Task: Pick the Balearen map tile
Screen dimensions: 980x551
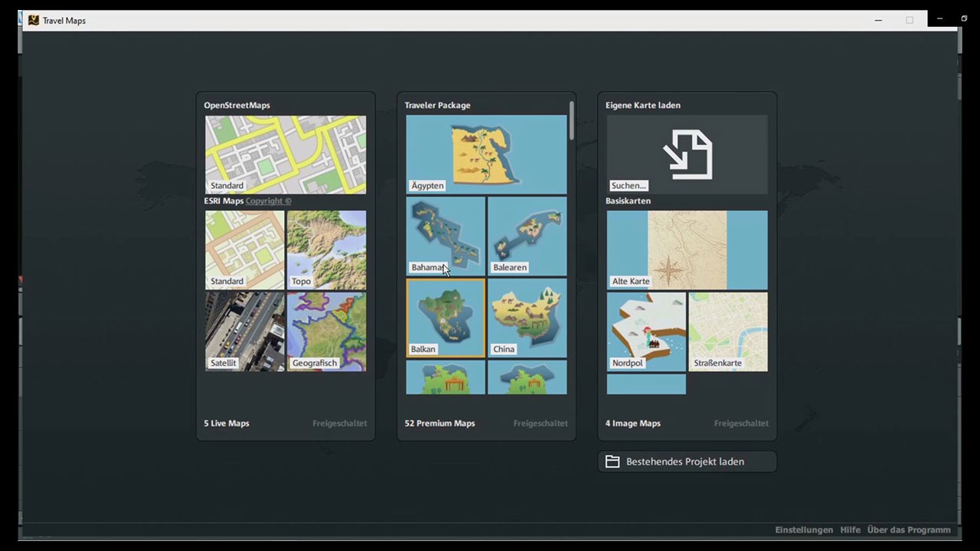Action: pyautogui.click(x=527, y=236)
